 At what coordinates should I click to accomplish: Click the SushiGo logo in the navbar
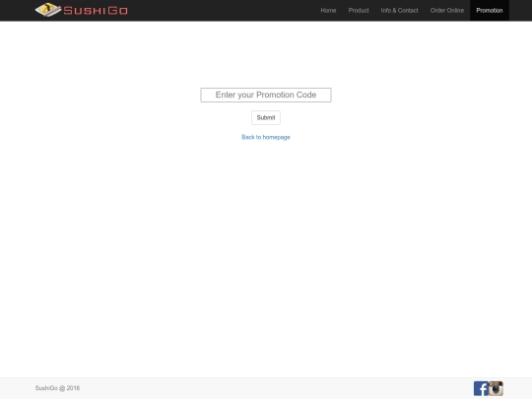point(82,10)
